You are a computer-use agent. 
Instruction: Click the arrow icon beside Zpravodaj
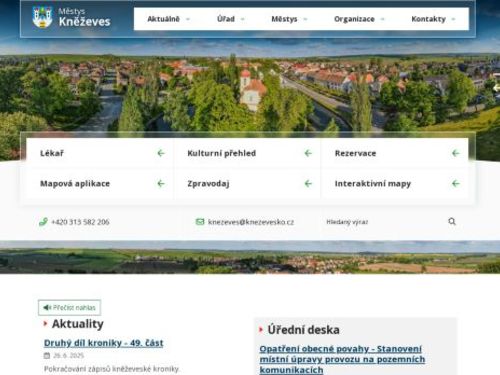(308, 184)
